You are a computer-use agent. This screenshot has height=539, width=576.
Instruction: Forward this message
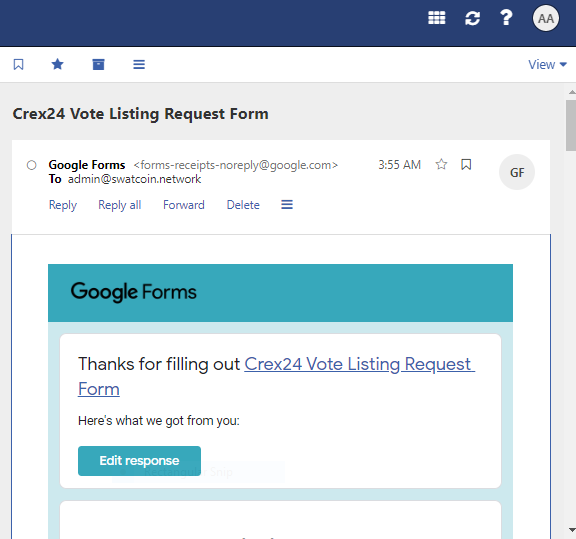(x=184, y=205)
